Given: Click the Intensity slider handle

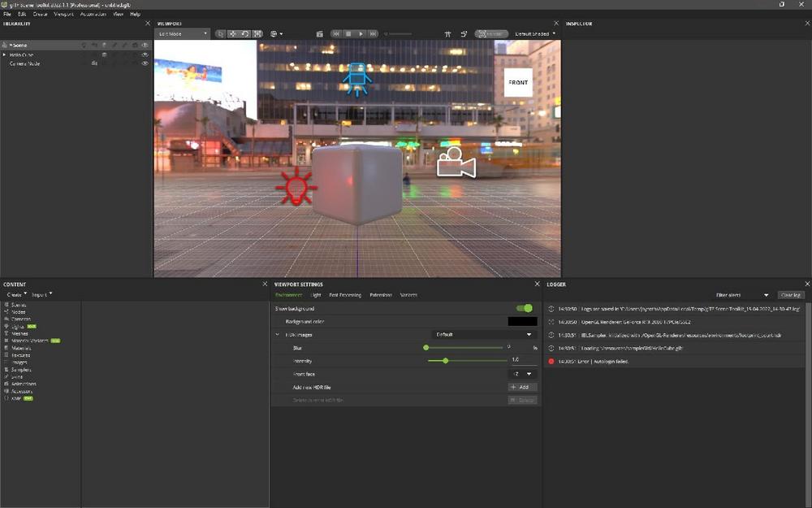Looking at the screenshot, I should (445, 361).
